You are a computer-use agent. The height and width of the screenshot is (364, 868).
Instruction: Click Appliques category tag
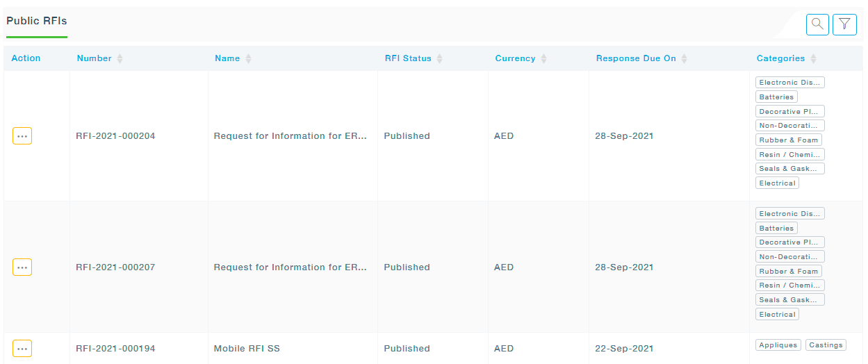pyautogui.click(x=778, y=345)
